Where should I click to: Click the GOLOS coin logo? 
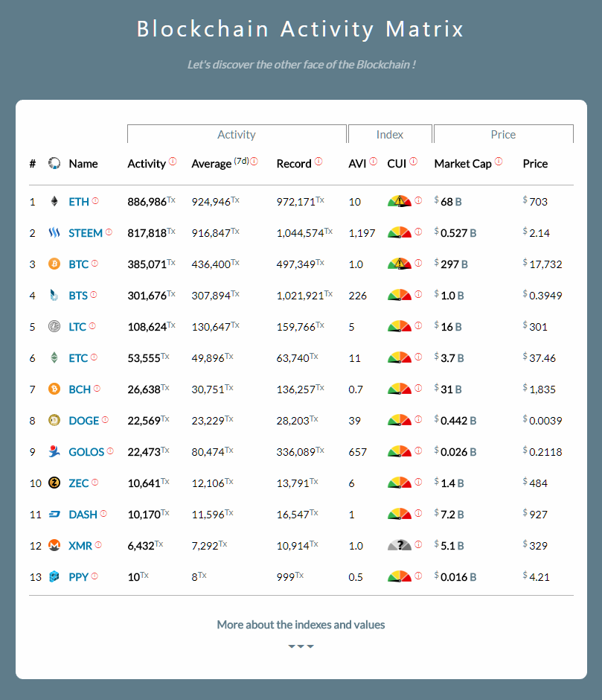tap(54, 451)
